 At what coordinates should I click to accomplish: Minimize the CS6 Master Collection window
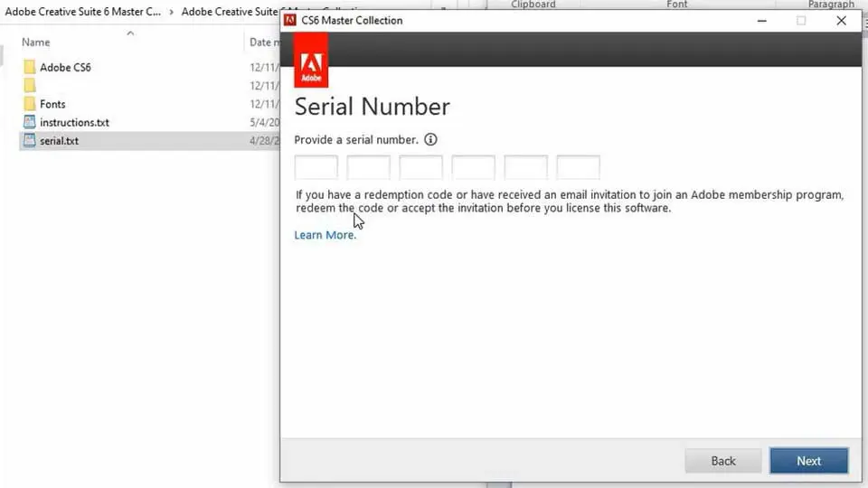(x=761, y=21)
